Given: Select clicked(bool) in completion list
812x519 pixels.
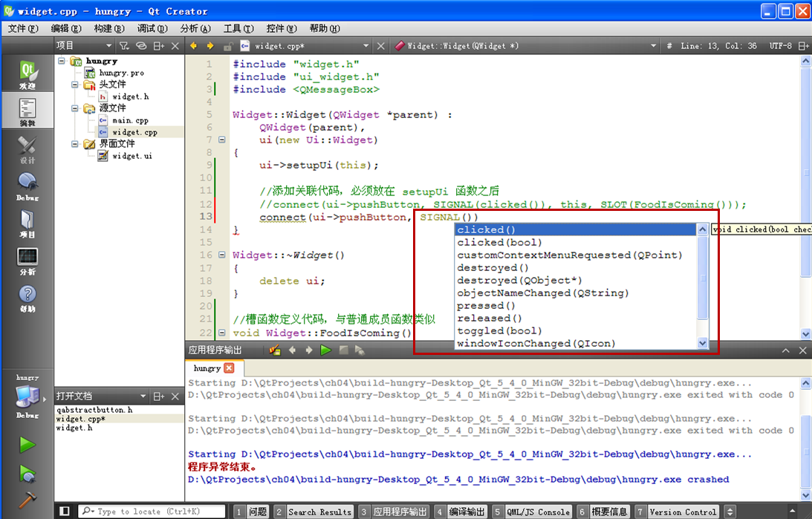Looking at the screenshot, I should click(x=576, y=242).
